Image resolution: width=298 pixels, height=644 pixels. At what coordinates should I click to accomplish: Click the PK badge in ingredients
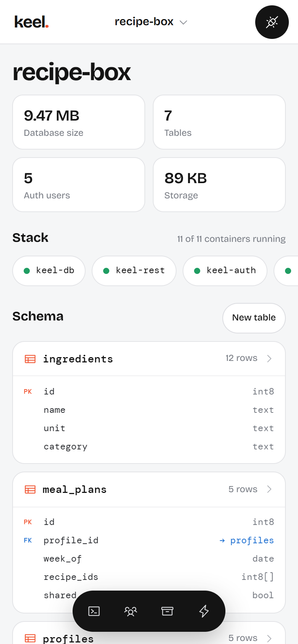(28, 392)
